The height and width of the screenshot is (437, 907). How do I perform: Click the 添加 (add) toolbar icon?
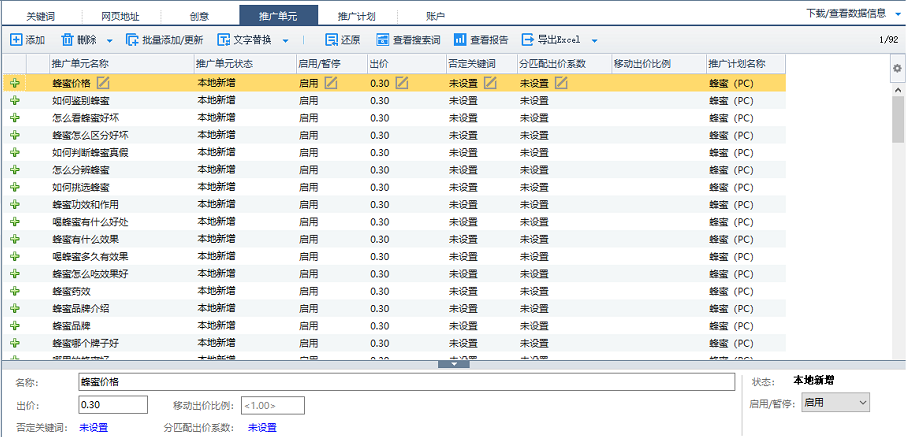click(x=16, y=40)
